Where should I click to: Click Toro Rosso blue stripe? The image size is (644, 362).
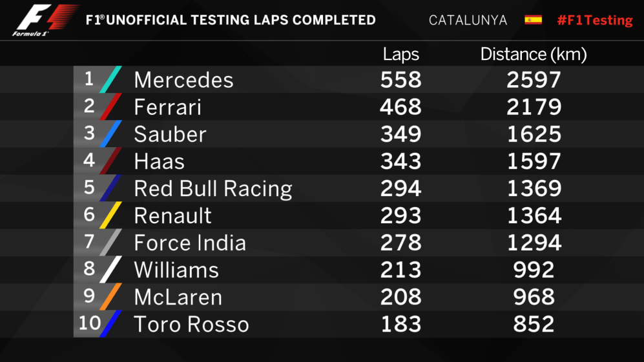(x=110, y=324)
